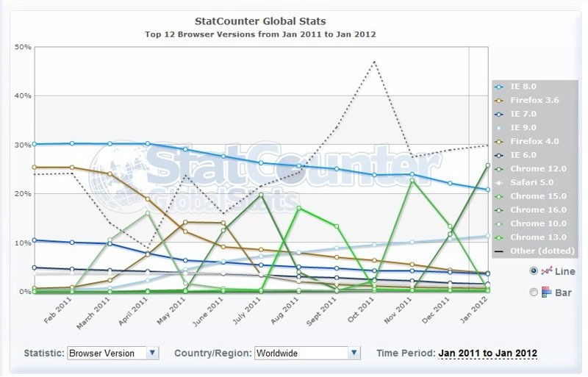Click the Firefox 3.6 legend marker
Viewport: 588px width, 377px height.
click(x=500, y=100)
